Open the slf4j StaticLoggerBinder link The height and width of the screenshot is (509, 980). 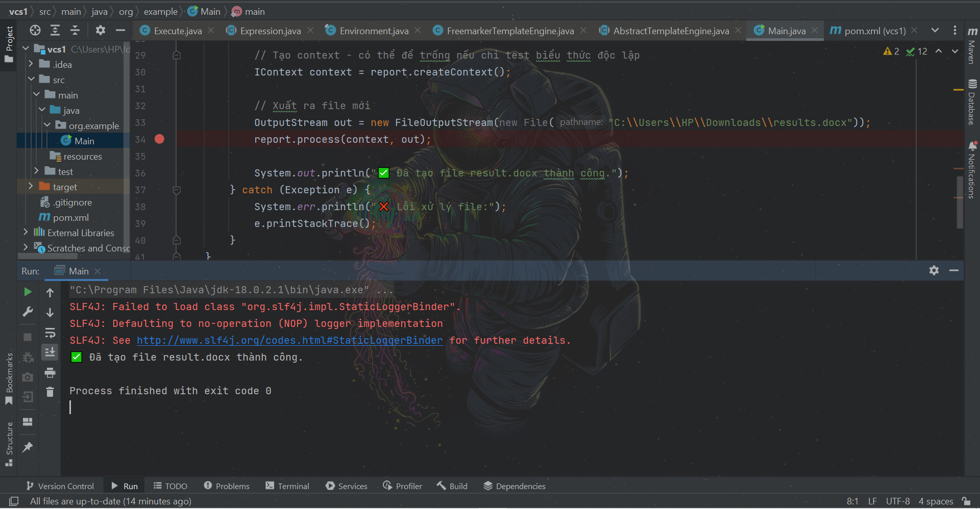(x=289, y=340)
